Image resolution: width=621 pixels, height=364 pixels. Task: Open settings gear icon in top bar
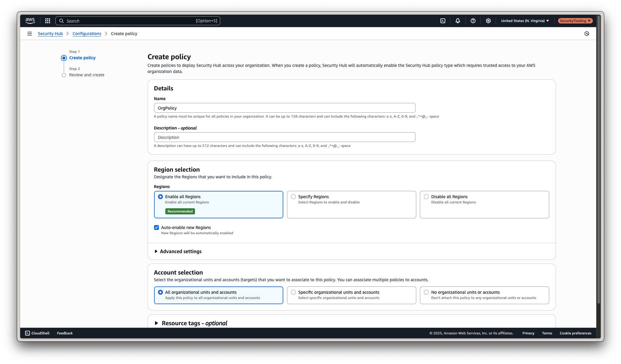[x=488, y=21]
